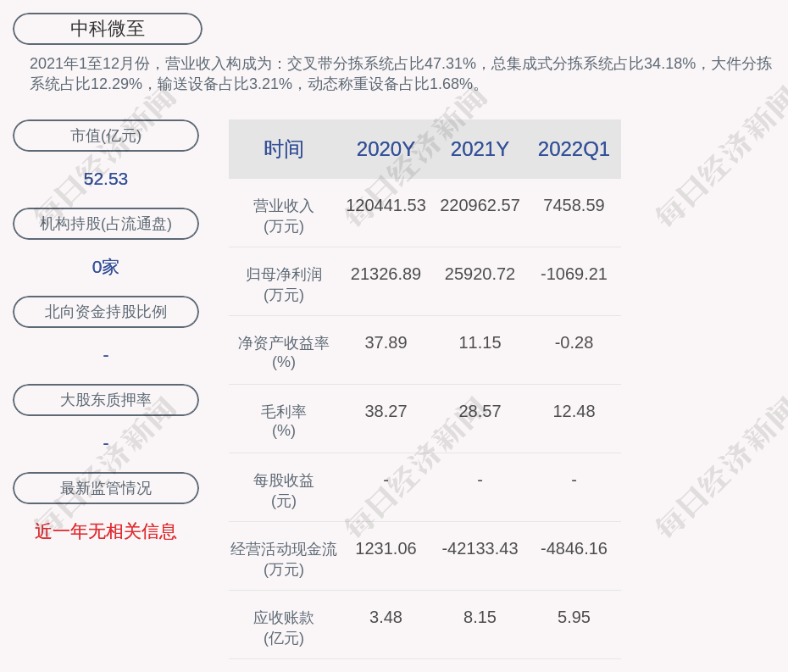
Task: Click the market value 52.53 figure
Action: [x=106, y=179]
